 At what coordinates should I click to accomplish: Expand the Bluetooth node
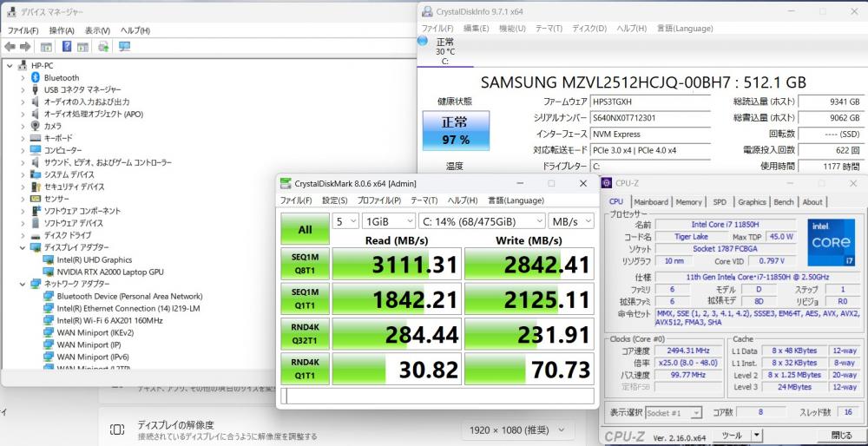tap(23, 77)
